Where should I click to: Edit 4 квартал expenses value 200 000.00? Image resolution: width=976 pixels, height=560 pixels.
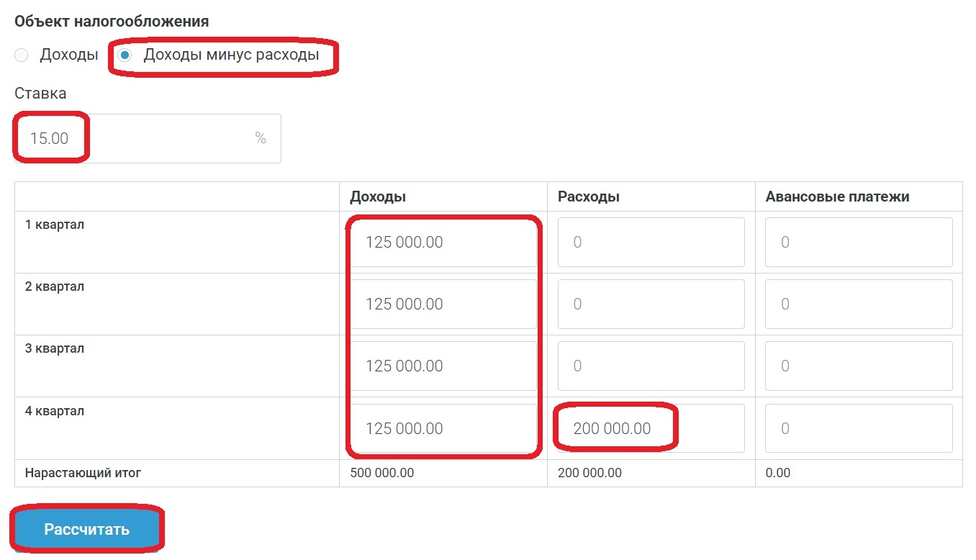(651, 428)
